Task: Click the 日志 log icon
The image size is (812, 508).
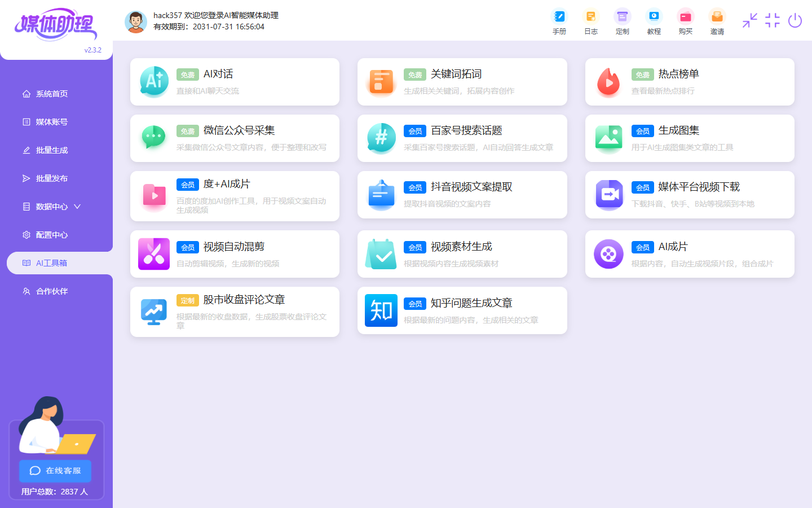Action: 590,17
